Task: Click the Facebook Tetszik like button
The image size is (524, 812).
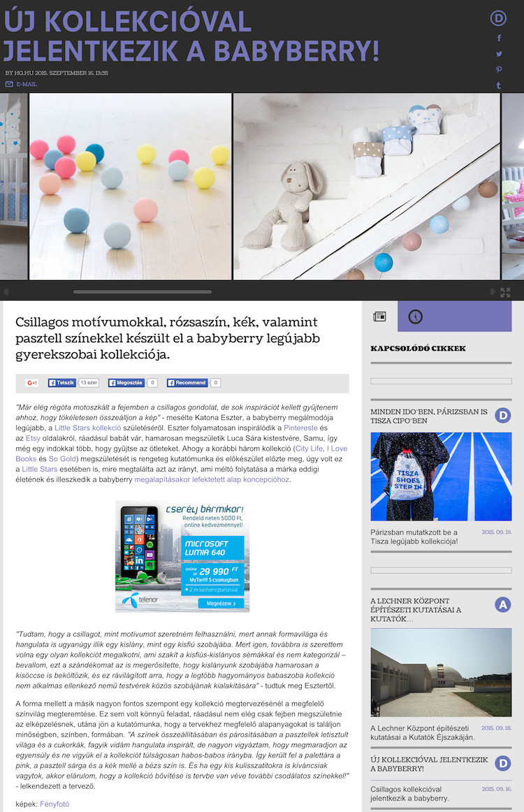Action: pos(61,383)
